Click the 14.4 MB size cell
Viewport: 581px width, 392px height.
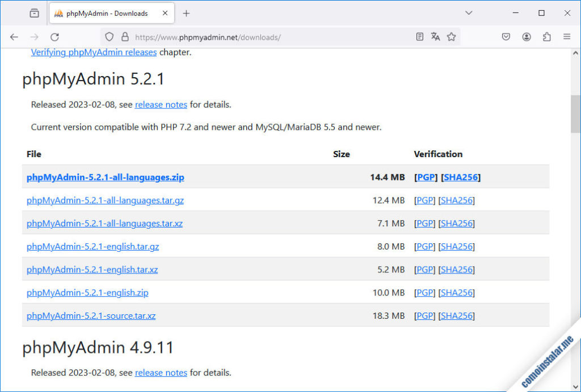tap(387, 177)
